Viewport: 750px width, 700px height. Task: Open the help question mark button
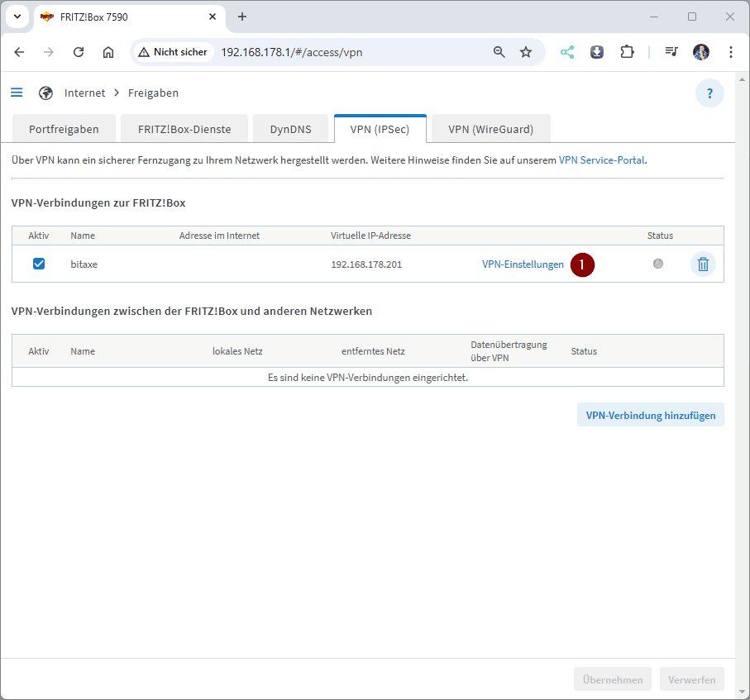point(709,93)
